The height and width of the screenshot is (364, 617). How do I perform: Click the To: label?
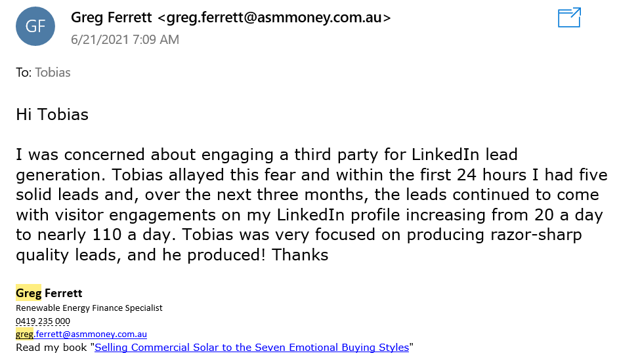pos(24,73)
